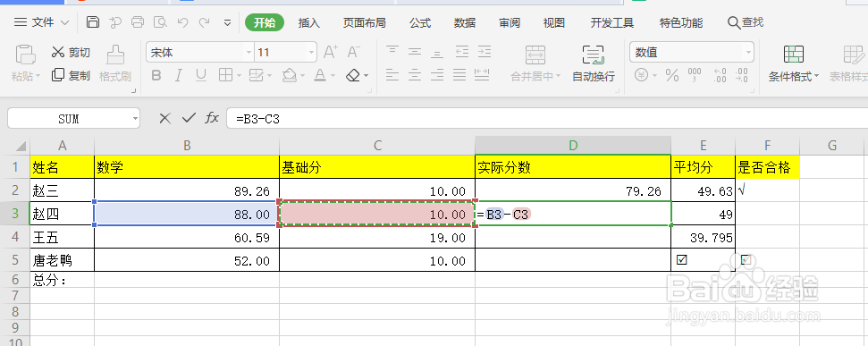Click the cell borders icon
This screenshot has width=868, height=346.
pyautogui.click(x=225, y=75)
